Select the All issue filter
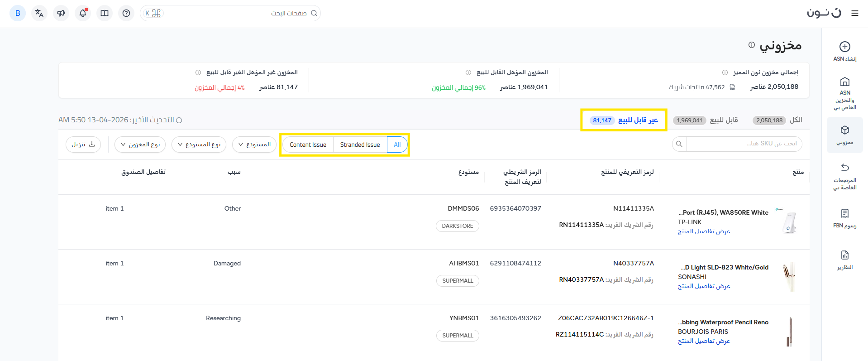Screen dimensions: 868x361 click(x=397, y=144)
